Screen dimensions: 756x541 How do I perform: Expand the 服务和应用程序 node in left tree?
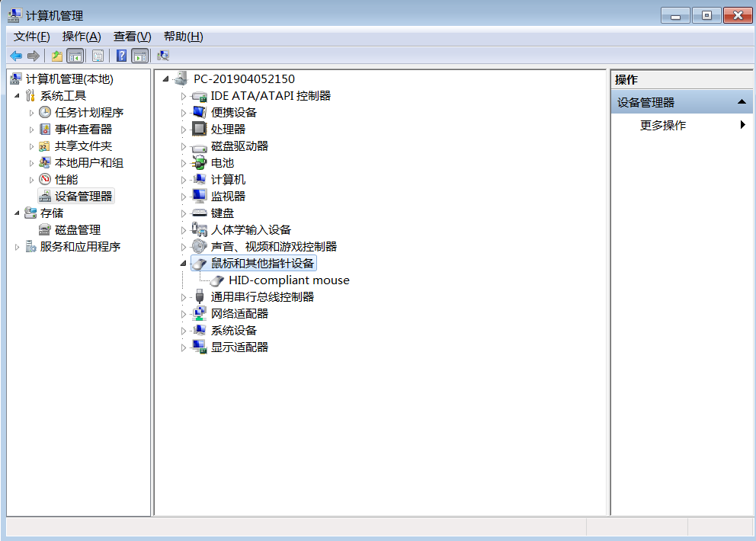[18, 247]
